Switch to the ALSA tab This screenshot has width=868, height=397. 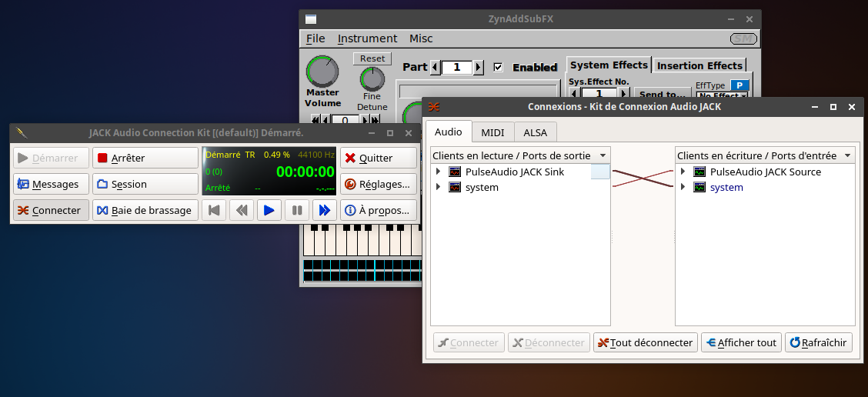(536, 133)
